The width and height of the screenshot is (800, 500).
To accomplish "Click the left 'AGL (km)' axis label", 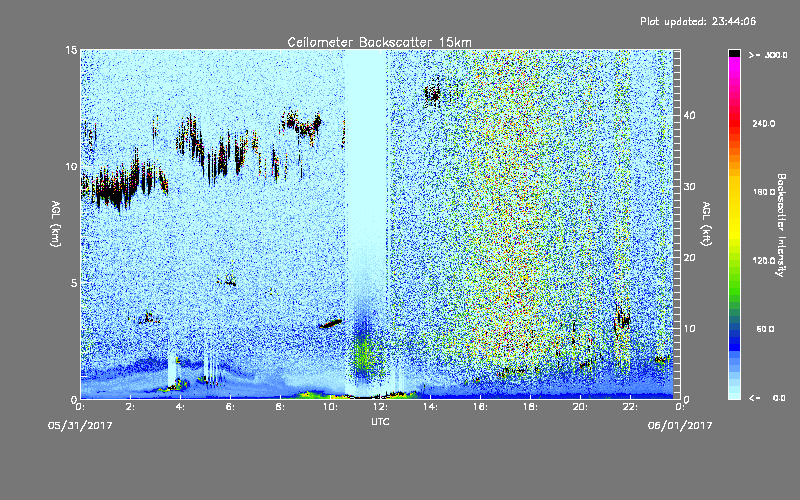I will tap(55, 224).
